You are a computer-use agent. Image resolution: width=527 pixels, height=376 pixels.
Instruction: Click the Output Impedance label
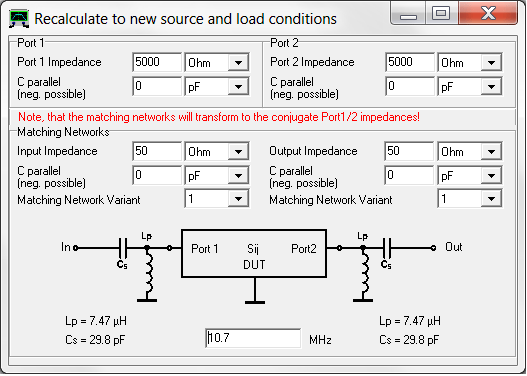click(x=313, y=151)
